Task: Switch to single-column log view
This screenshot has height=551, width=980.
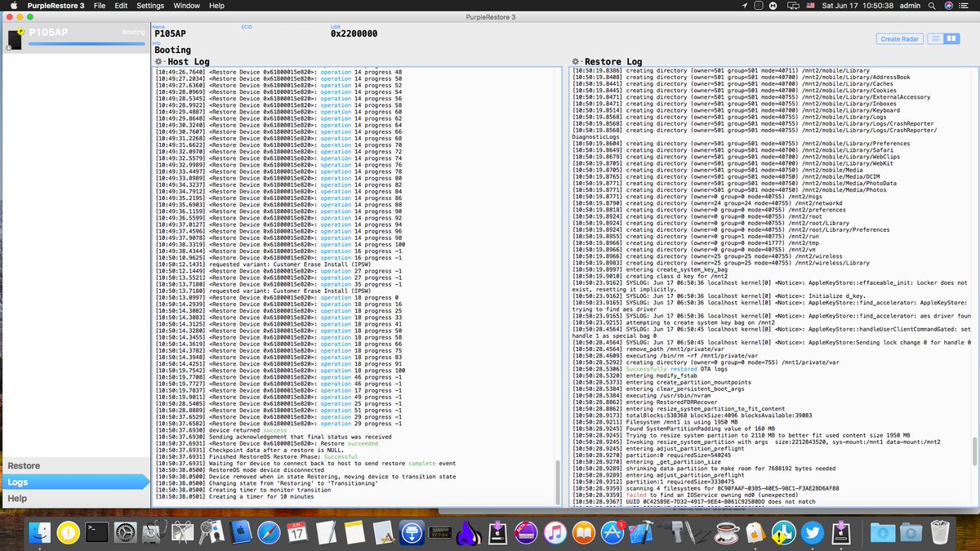Action: pos(936,38)
